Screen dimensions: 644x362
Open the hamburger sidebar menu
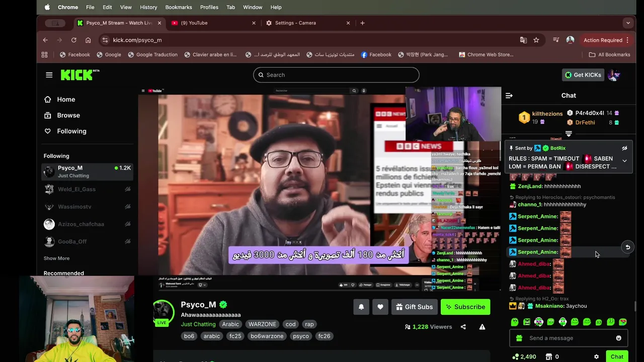(49, 75)
